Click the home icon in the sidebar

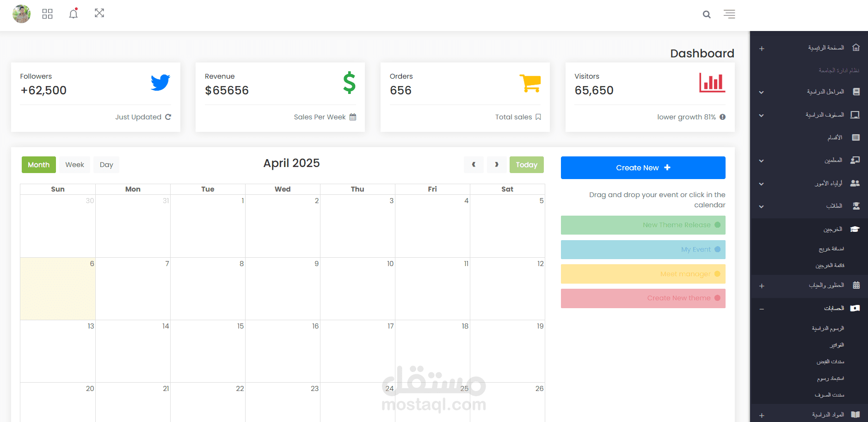pos(856,48)
